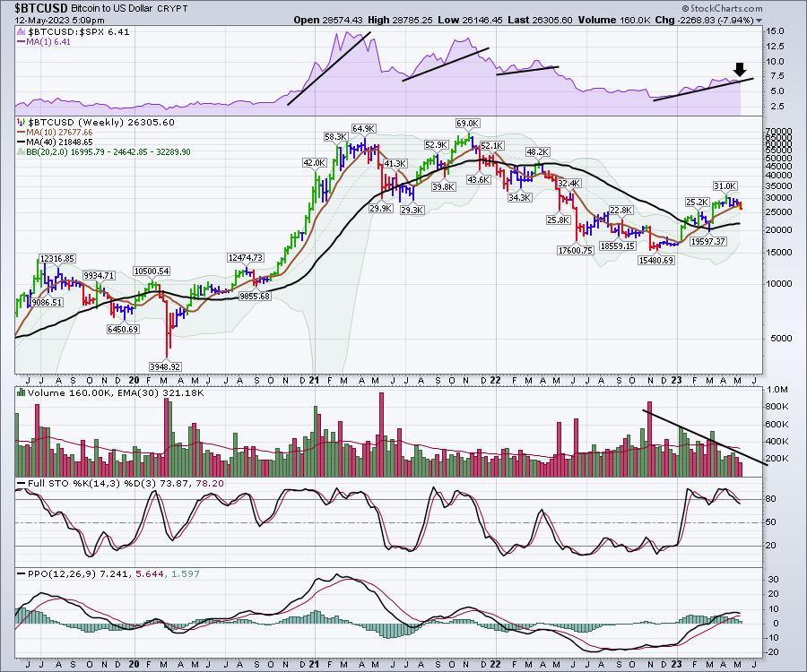Screen dimensions: 807x672
Task: Click the MA(40) legend line marker
Action: [x=22, y=142]
